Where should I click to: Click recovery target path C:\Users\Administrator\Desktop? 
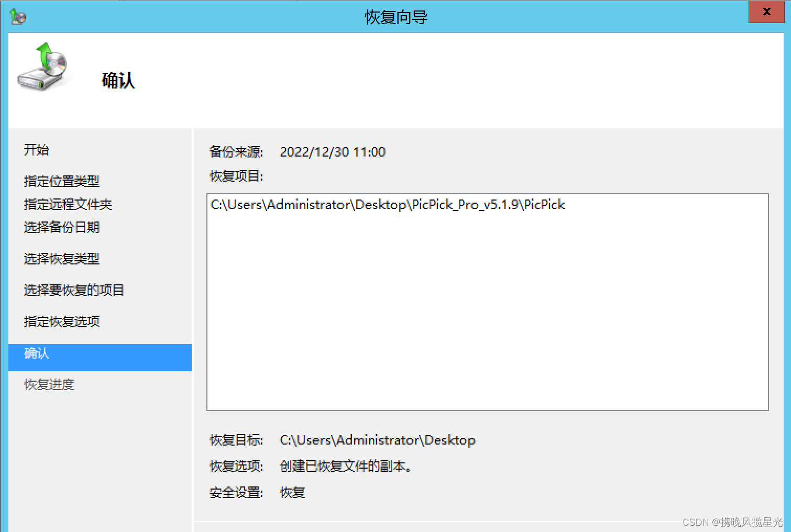pyautogui.click(x=378, y=440)
